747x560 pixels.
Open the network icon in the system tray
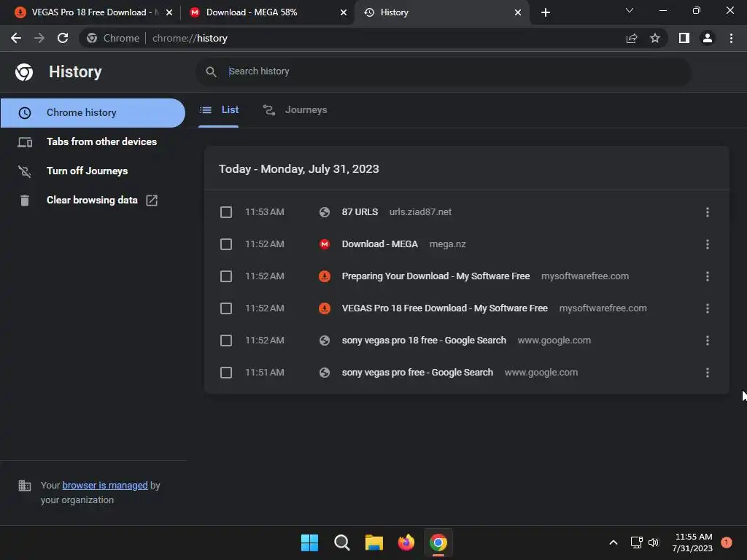pyautogui.click(x=636, y=542)
